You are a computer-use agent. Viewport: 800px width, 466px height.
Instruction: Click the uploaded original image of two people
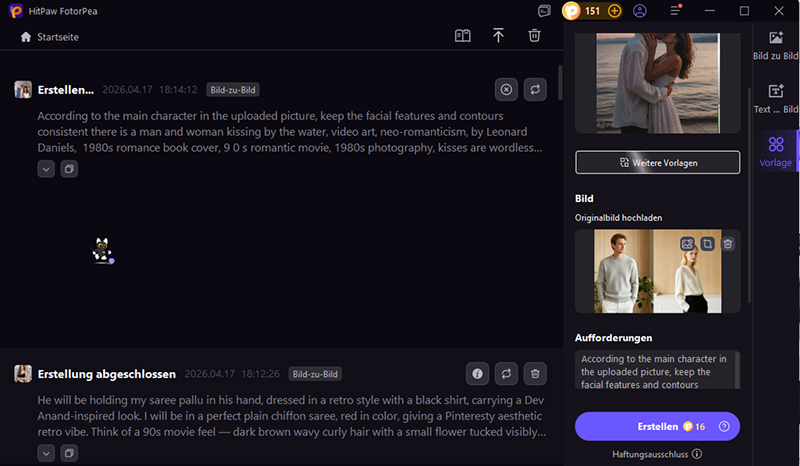coord(658,271)
